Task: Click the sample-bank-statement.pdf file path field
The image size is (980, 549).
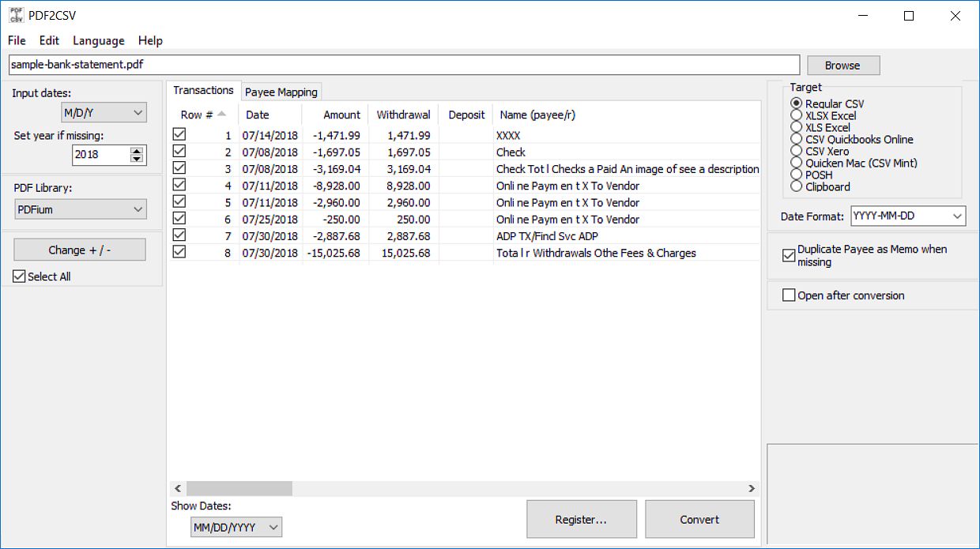Action: tap(404, 65)
